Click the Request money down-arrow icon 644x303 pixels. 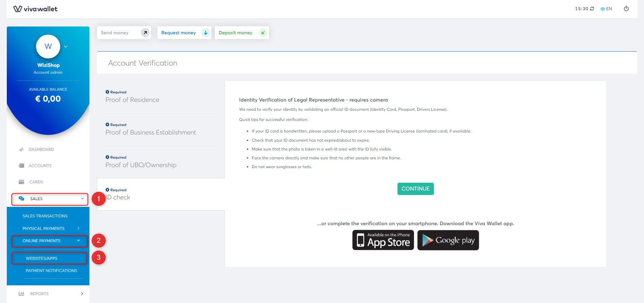(x=205, y=33)
